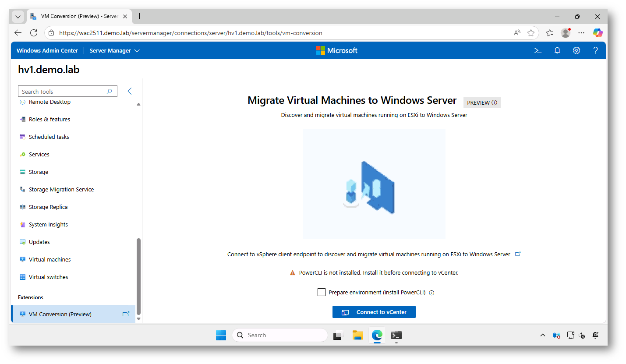Click the PREVIEW info badge

pyautogui.click(x=482, y=102)
